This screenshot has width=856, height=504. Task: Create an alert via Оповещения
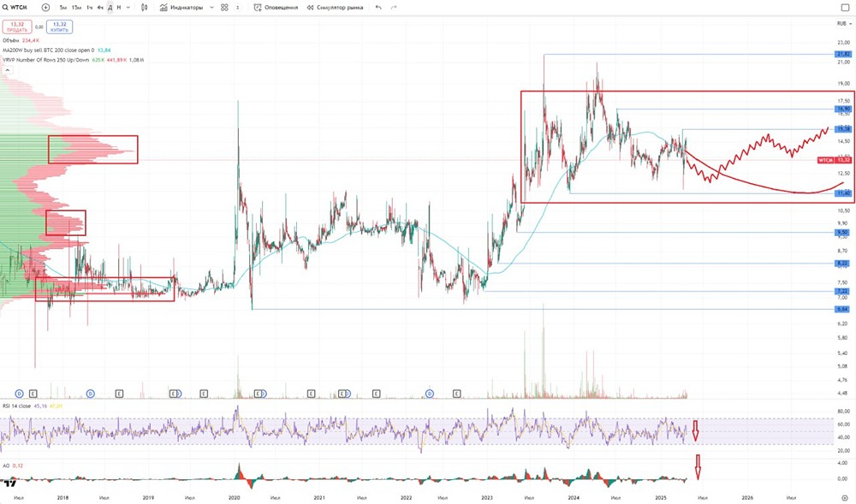coord(276,8)
